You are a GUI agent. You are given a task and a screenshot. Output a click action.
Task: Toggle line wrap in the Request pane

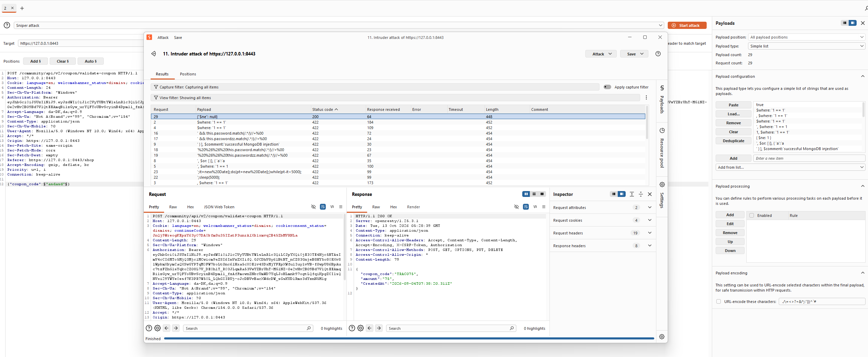click(323, 207)
